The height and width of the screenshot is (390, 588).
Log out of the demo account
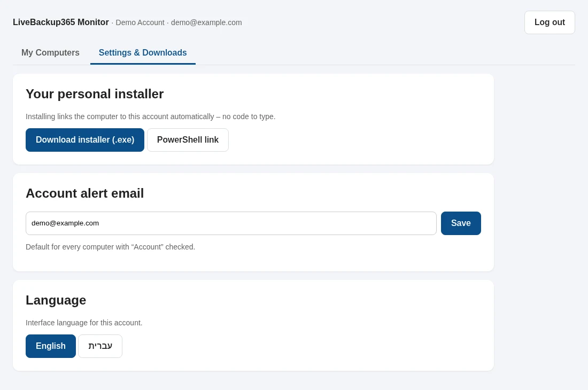(550, 22)
